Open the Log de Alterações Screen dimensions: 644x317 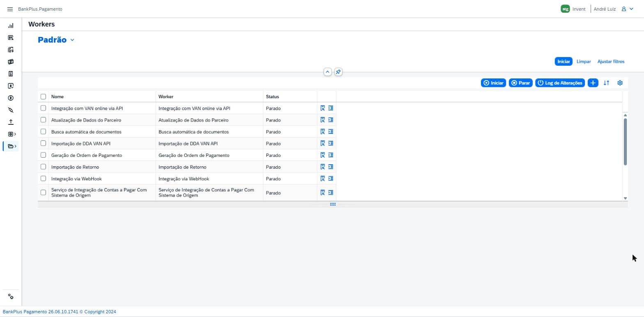[560, 83]
